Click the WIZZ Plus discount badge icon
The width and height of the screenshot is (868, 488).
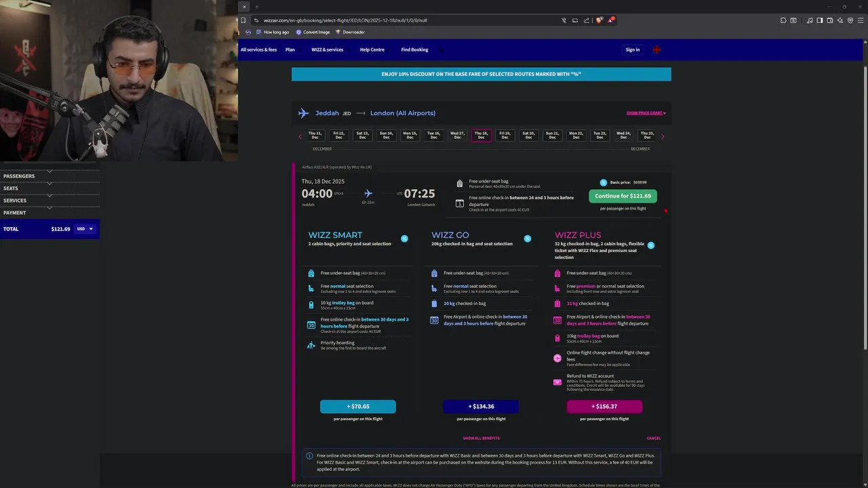click(651, 245)
